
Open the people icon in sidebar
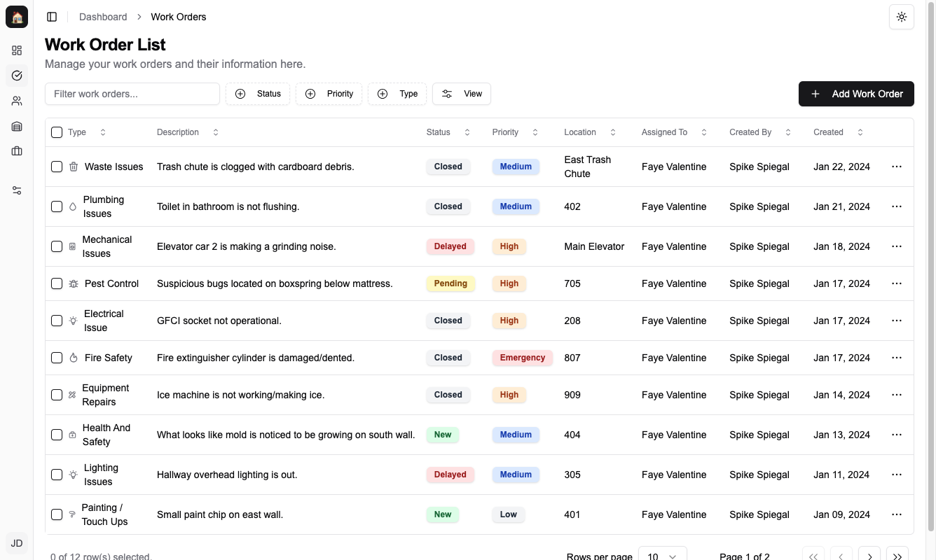coord(17,101)
